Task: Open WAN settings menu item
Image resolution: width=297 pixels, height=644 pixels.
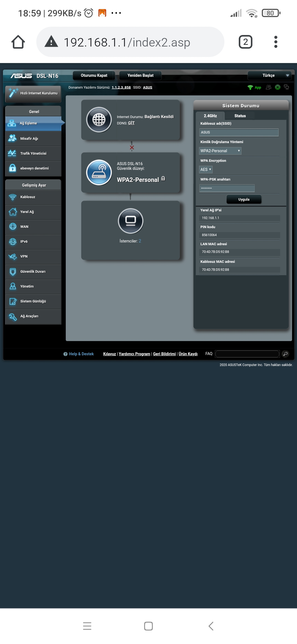Action: click(33, 227)
